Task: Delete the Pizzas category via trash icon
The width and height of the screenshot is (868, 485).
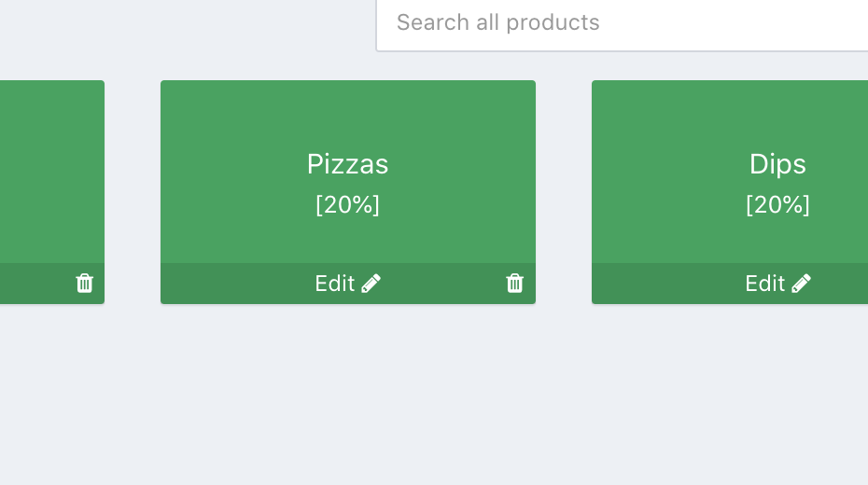Action: (x=514, y=284)
